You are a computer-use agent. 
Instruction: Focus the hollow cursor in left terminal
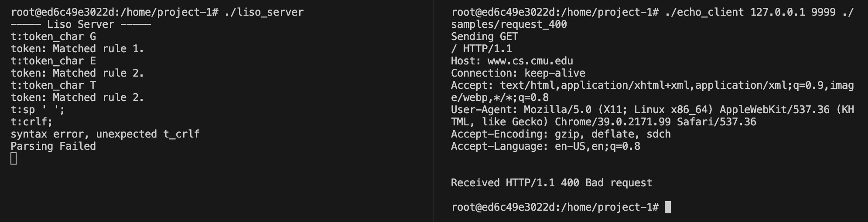(14, 159)
